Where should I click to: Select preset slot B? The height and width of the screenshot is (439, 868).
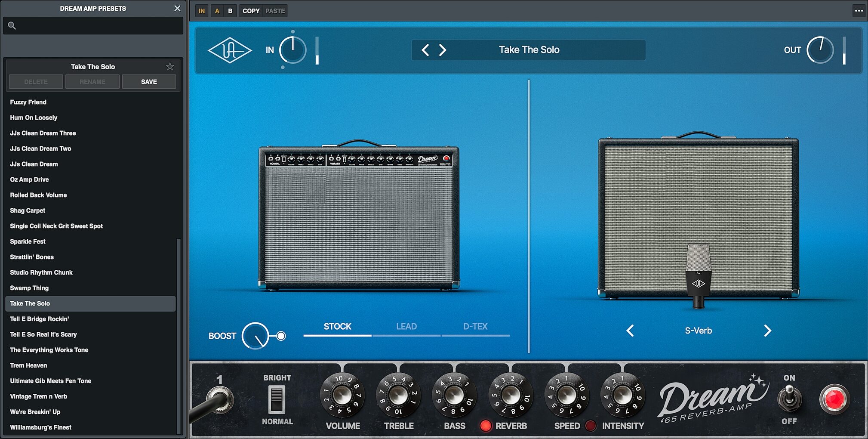click(230, 11)
